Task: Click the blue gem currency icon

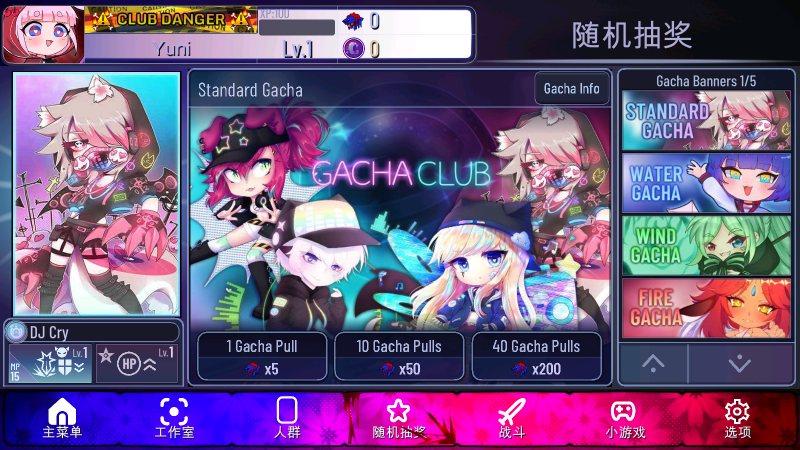Action: click(353, 21)
